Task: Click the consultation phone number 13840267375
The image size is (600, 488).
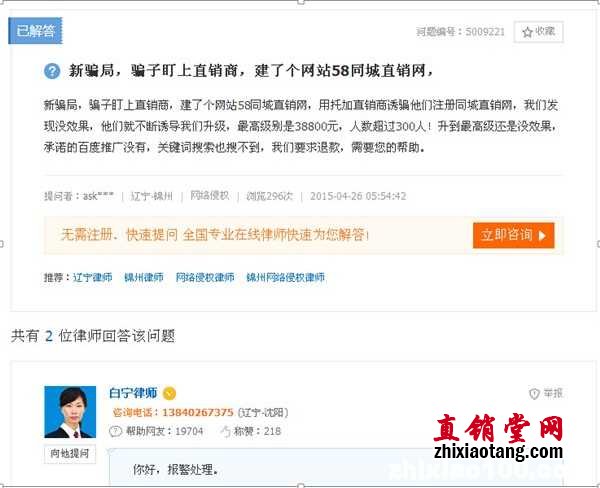Action: click(x=197, y=413)
